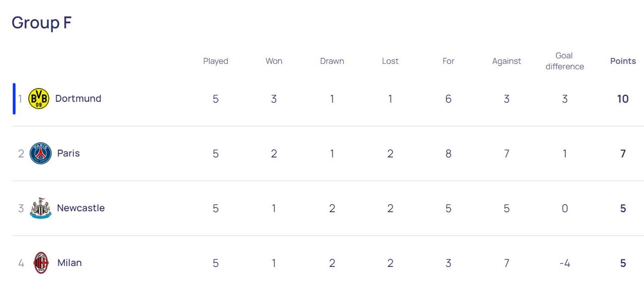This screenshot has height=287, width=644.
Task: Click Dortmund's points total of 10
Action: 623,99
